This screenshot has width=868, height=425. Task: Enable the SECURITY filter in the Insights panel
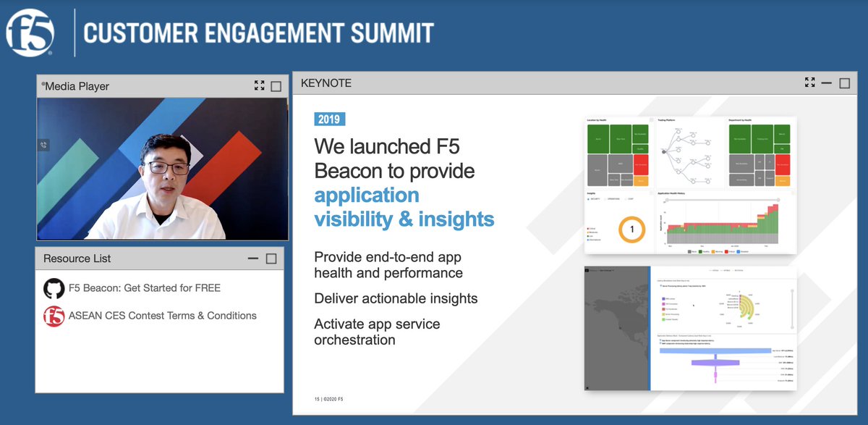[x=592, y=198]
